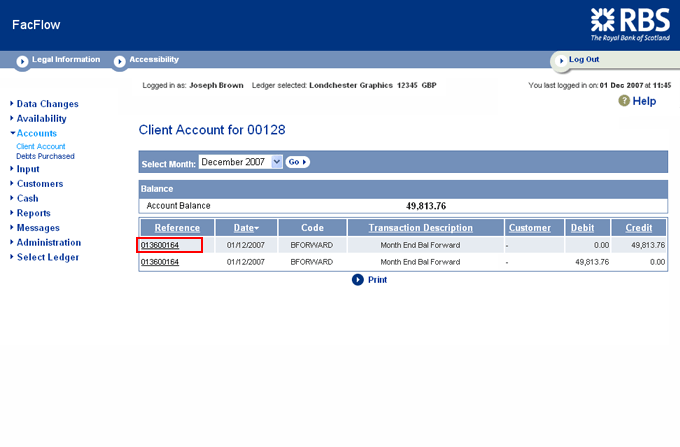The height and width of the screenshot is (447, 680).
Task: Sort table by Date column header
Action: [x=244, y=228]
